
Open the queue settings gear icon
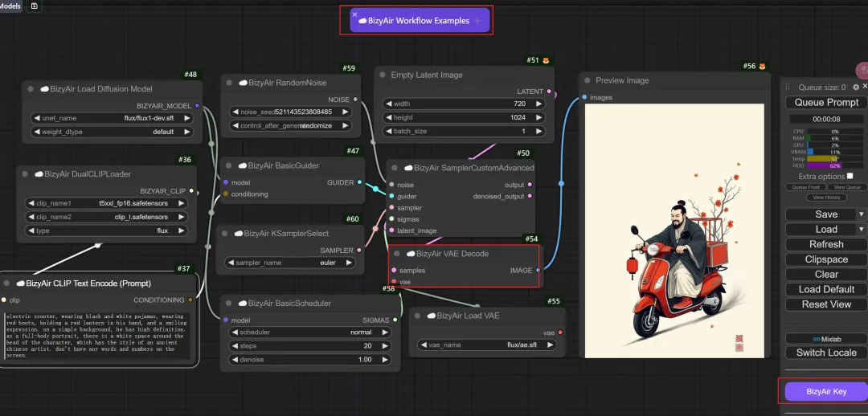855,87
